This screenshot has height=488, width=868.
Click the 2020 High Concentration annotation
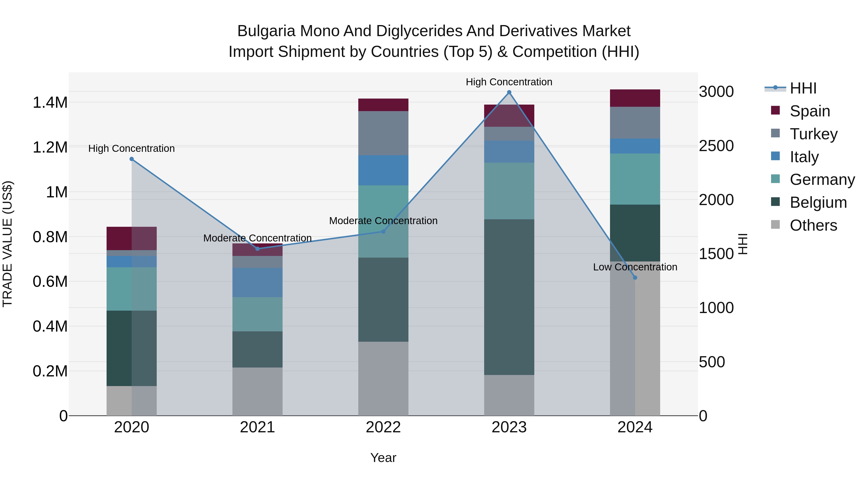pos(131,148)
